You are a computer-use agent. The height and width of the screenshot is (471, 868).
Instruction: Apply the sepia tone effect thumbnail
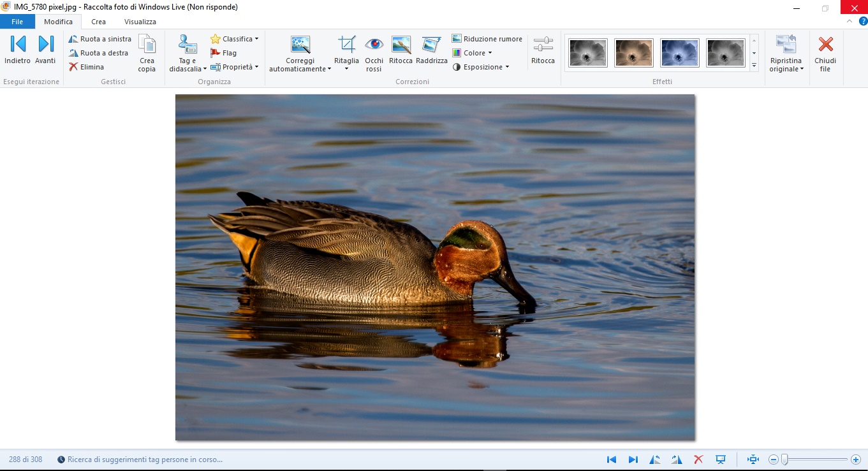coord(634,53)
